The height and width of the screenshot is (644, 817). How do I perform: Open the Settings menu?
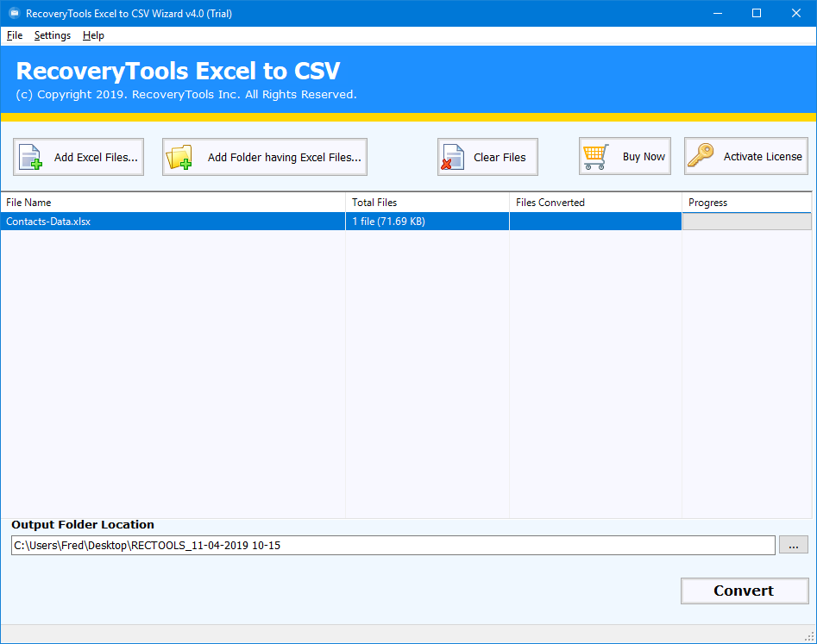[53, 35]
